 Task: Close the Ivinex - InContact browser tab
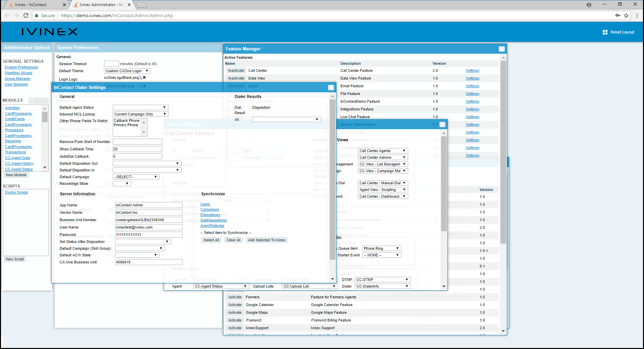click(64, 5)
